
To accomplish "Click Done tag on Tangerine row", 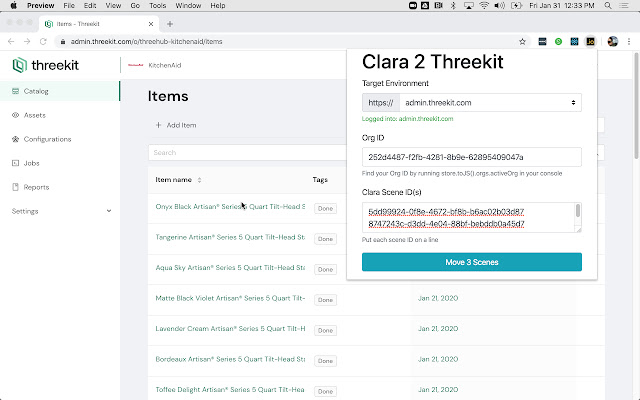I will (325, 239).
